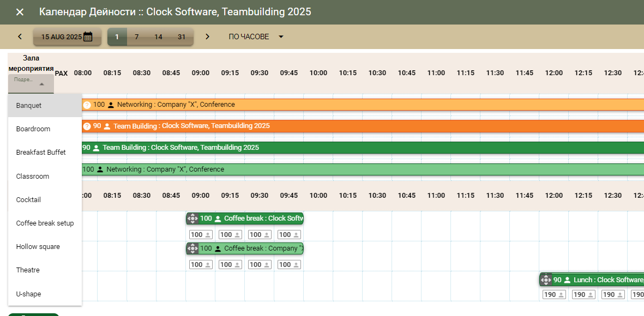Close the activity calendar with the X icon

[x=20, y=12]
